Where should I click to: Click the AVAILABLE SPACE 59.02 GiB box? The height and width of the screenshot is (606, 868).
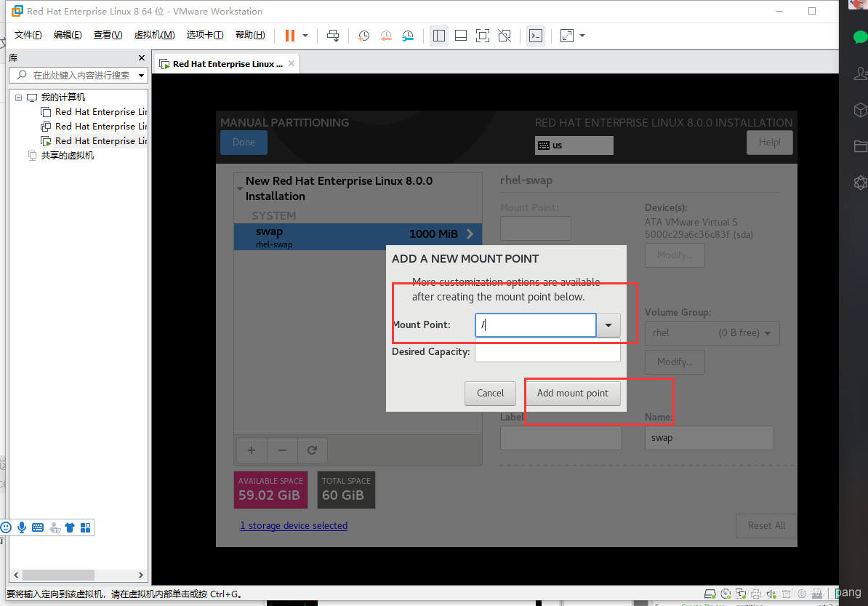[270, 490]
